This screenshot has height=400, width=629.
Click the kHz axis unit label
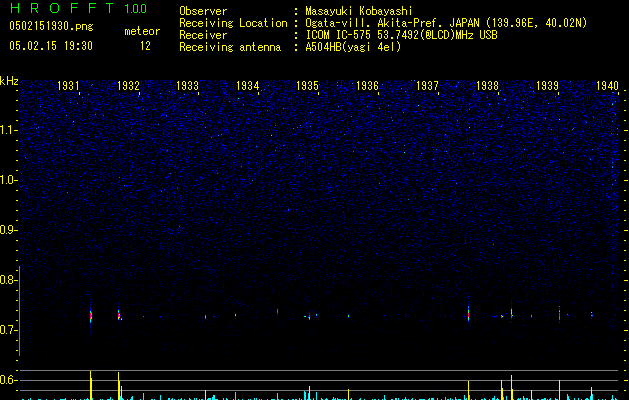click(9, 81)
